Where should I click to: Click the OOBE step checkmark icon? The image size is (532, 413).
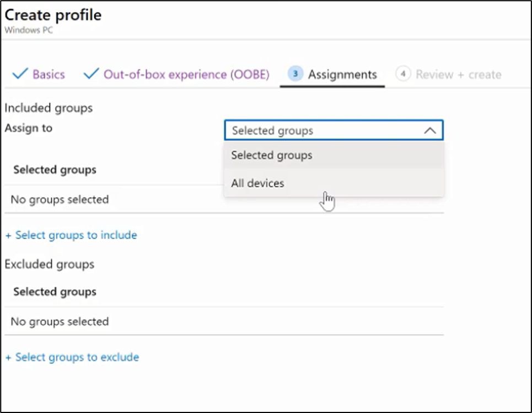pyautogui.click(x=92, y=74)
